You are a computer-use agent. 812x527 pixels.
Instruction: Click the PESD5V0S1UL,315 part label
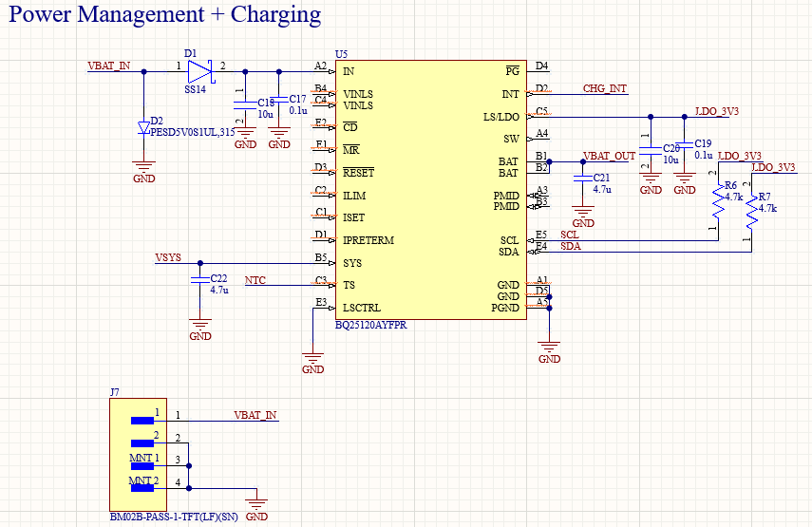(193, 133)
